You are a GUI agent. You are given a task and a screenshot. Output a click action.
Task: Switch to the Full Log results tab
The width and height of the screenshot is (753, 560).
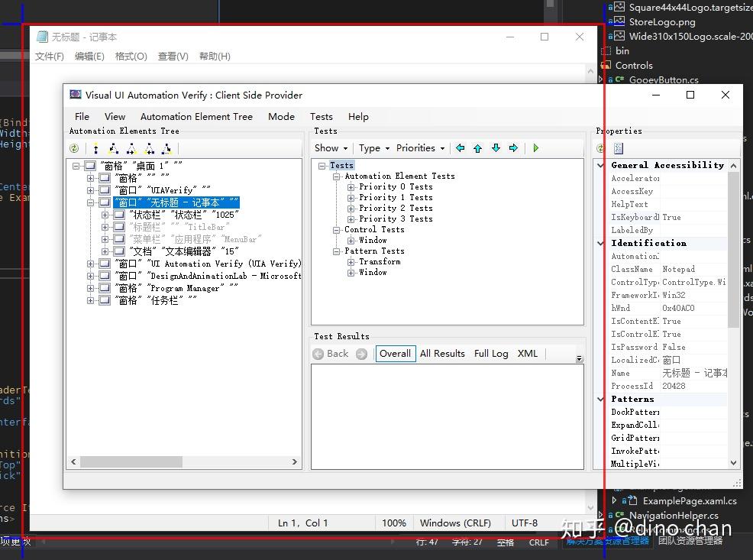[x=491, y=354]
